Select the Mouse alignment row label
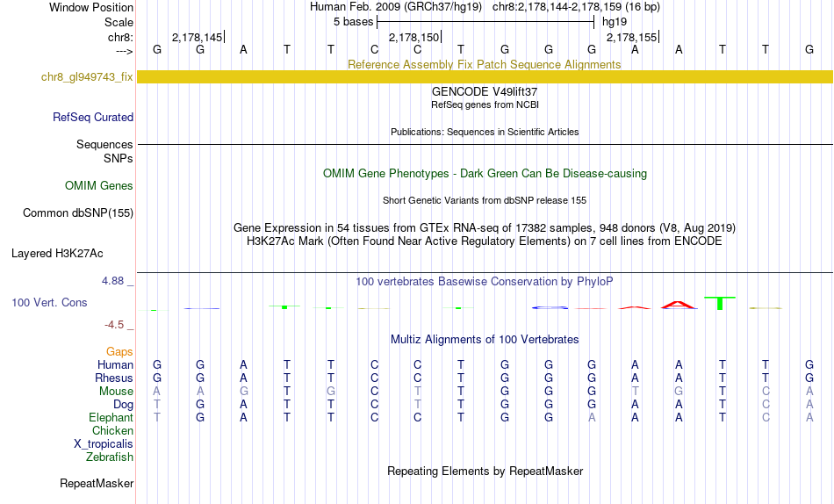The height and width of the screenshot is (504, 834). [116, 392]
